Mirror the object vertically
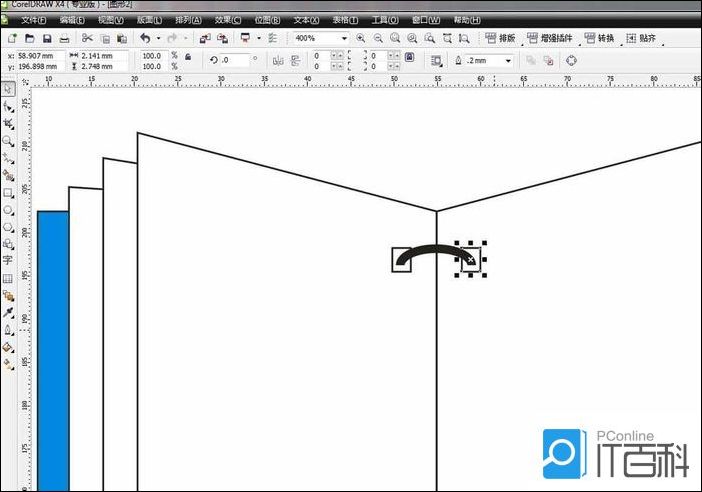The image size is (702, 492). [295, 60]
